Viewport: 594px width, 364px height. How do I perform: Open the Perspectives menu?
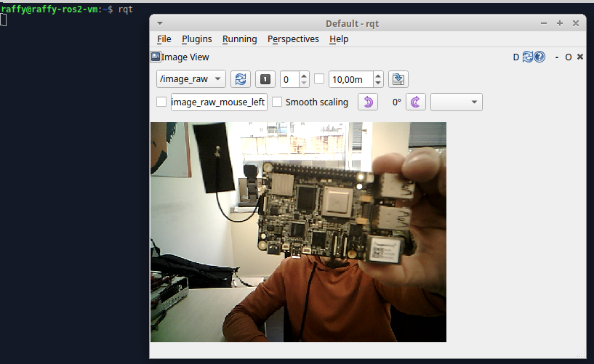293,39
